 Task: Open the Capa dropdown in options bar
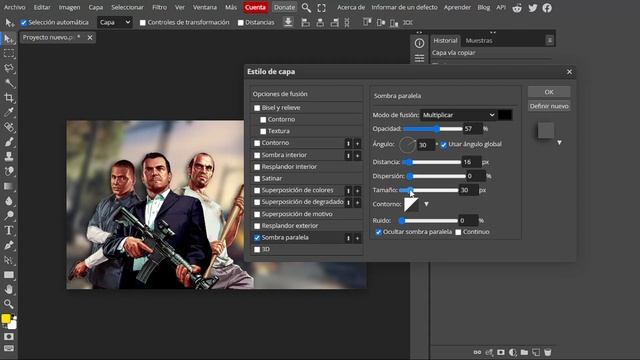(x=115, y=22)
